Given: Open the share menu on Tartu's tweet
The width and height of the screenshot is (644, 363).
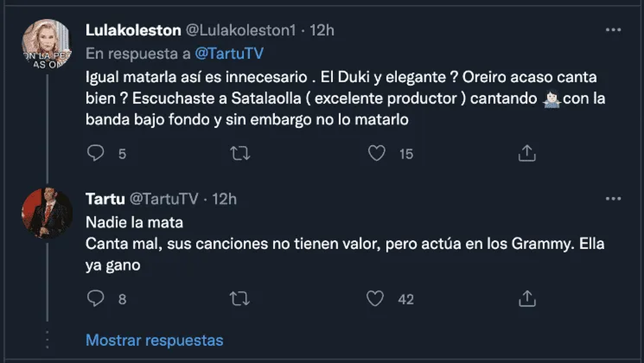Looking at the screenshot, I should [527, 299].
